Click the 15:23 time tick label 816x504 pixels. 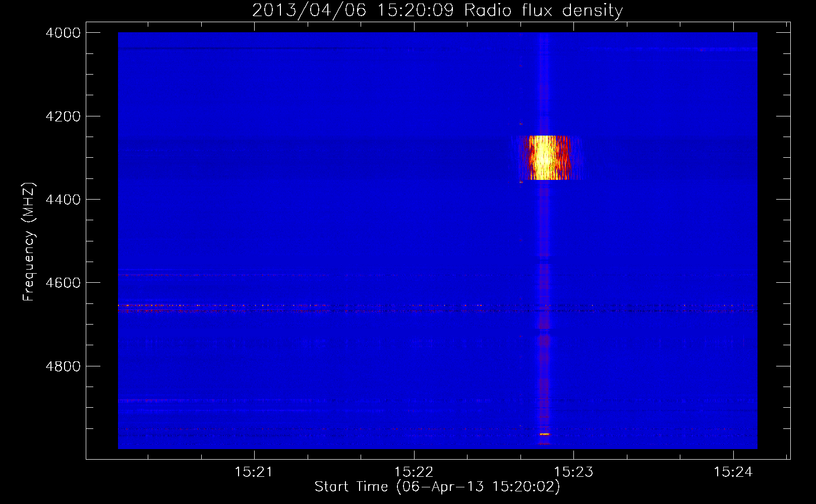coord(573,472)
